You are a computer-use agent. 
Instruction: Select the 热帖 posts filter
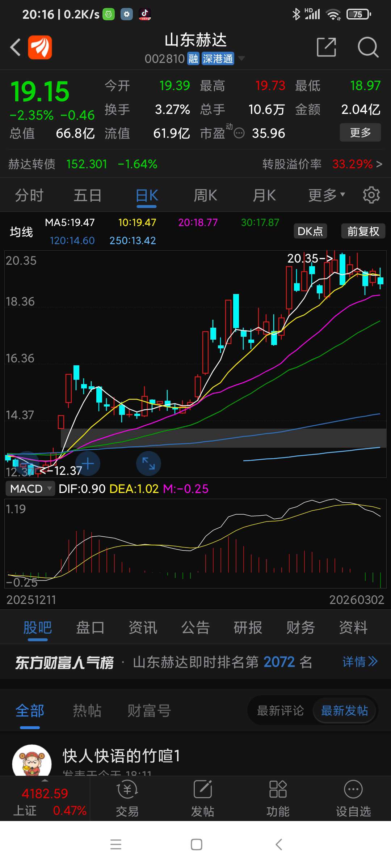click(87, 711)
